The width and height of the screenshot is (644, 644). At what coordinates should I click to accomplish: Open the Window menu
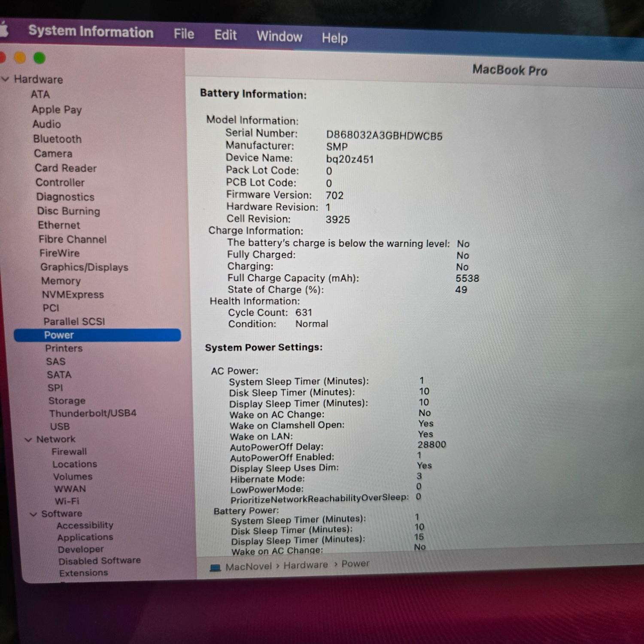coord(279,36)
